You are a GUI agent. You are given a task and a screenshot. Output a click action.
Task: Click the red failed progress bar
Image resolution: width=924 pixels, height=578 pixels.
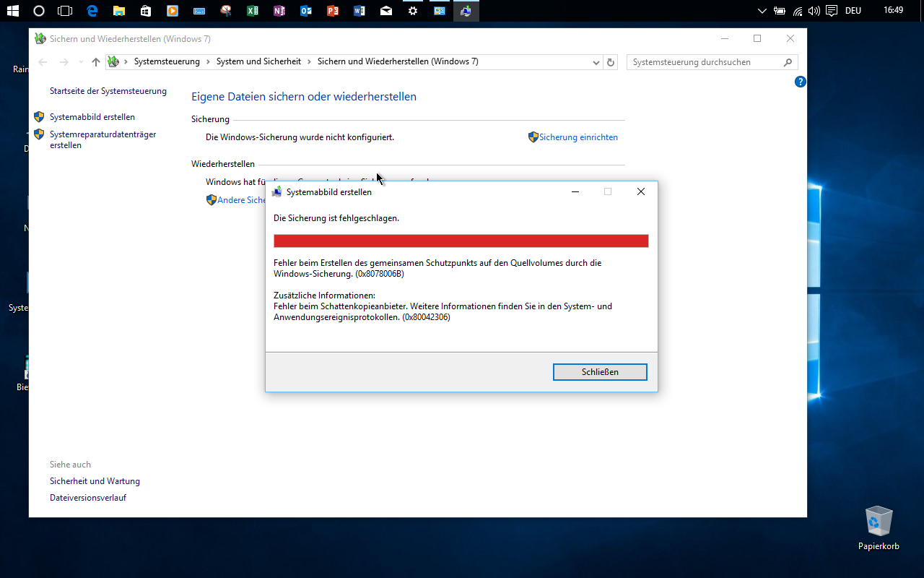(461, 241)
